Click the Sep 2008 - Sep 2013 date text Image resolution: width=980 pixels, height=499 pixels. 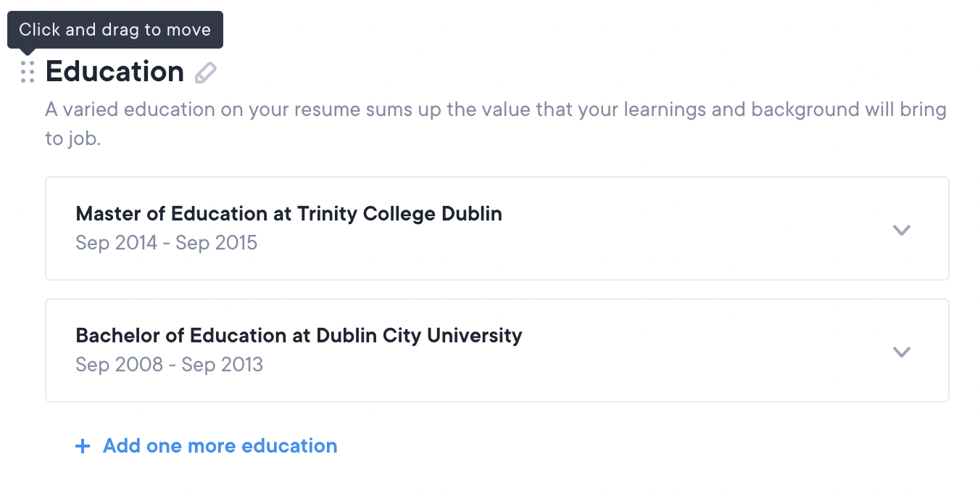click(x=169, y=364)
